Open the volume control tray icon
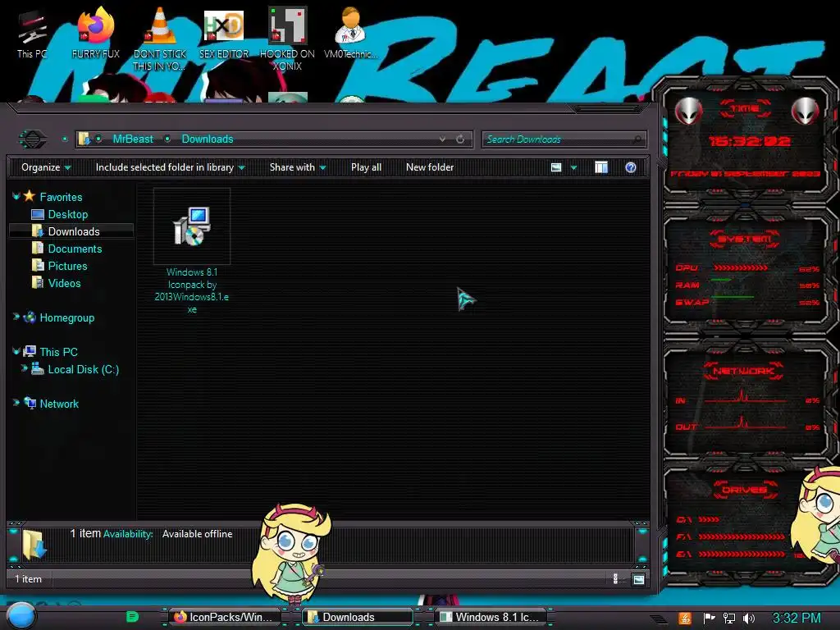The height and width of the screenshot is (630, 840). [x=748, y=619]
